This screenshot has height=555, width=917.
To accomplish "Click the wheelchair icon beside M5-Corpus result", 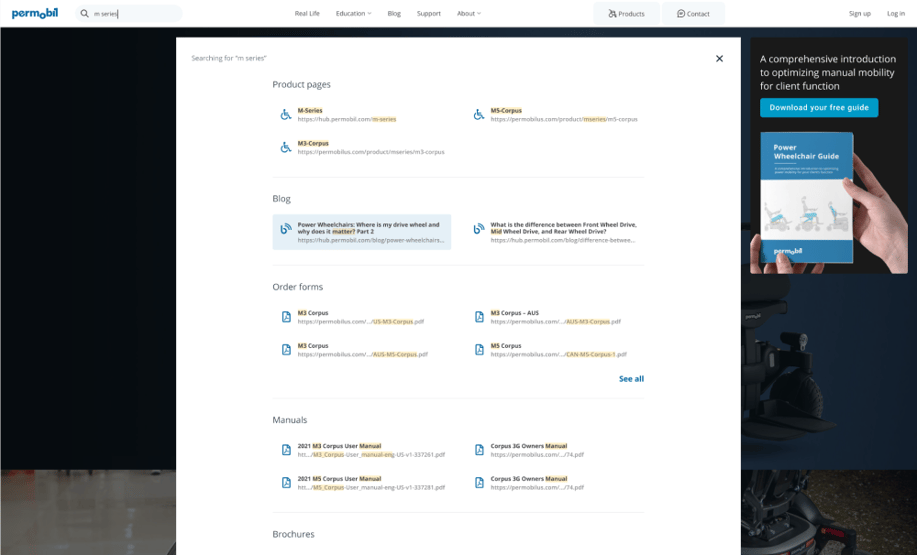I will 478,115.
